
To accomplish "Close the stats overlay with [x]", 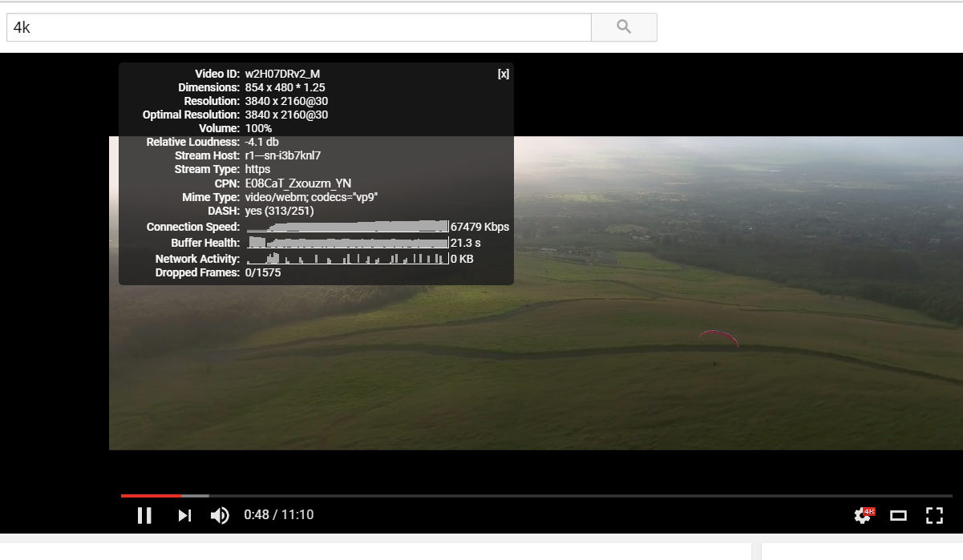I will [503, 74].
